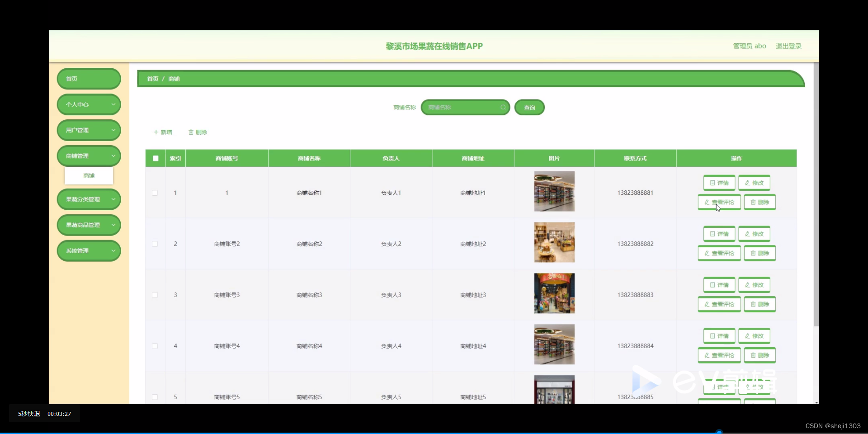Check the row checkbox for 商铺账号3

pyautogui.click(x=155, y=295)
